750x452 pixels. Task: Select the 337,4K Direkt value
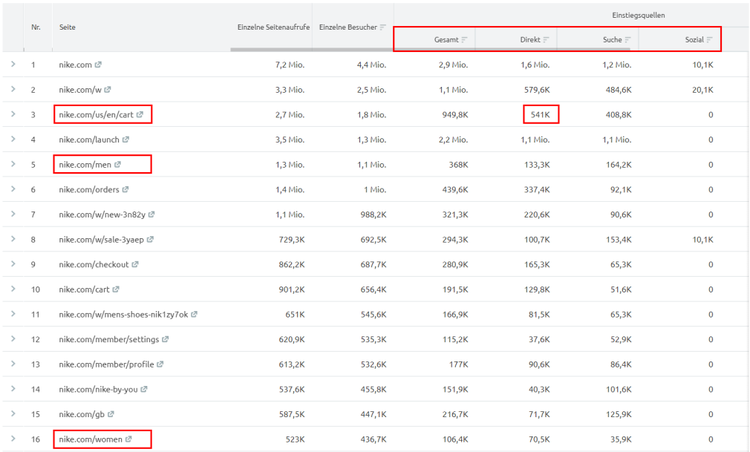click(x=537, y=189)
